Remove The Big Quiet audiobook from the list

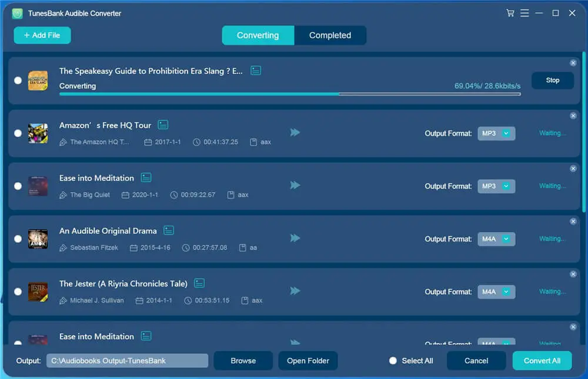point(573,169)
